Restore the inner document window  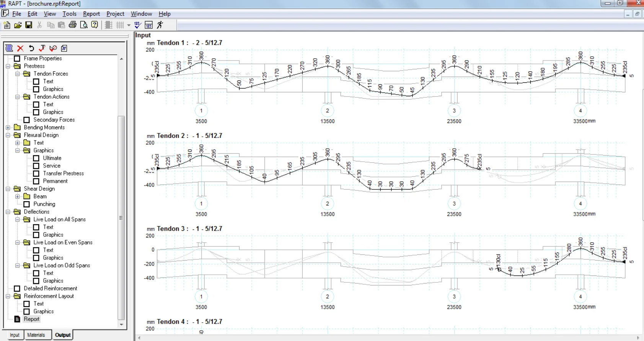tap(637, 14)
